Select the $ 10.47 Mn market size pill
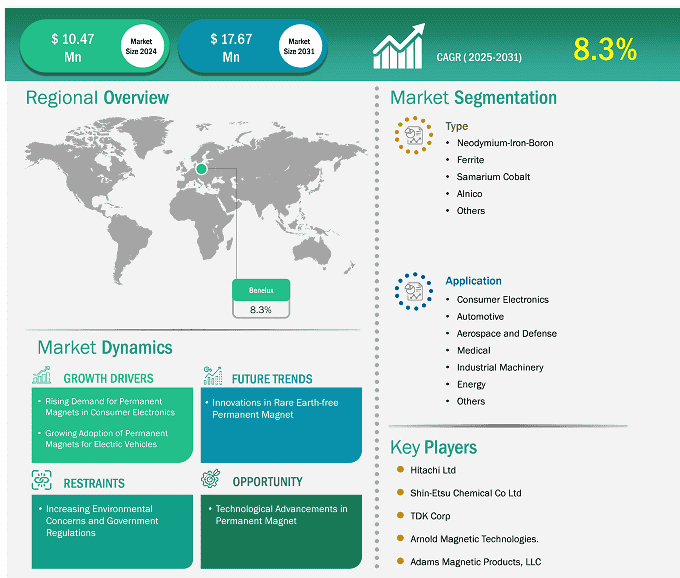The image size is (680, 578). [x=95, y=46]
